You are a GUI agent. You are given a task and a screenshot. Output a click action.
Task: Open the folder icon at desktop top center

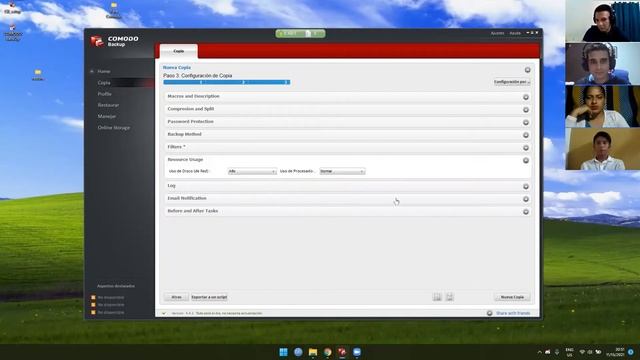113,10
